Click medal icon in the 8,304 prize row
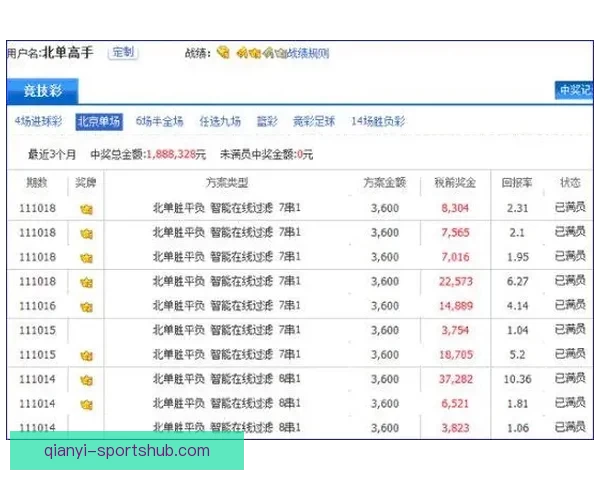Viewport: 600px width, 480px height. [86, 209]
